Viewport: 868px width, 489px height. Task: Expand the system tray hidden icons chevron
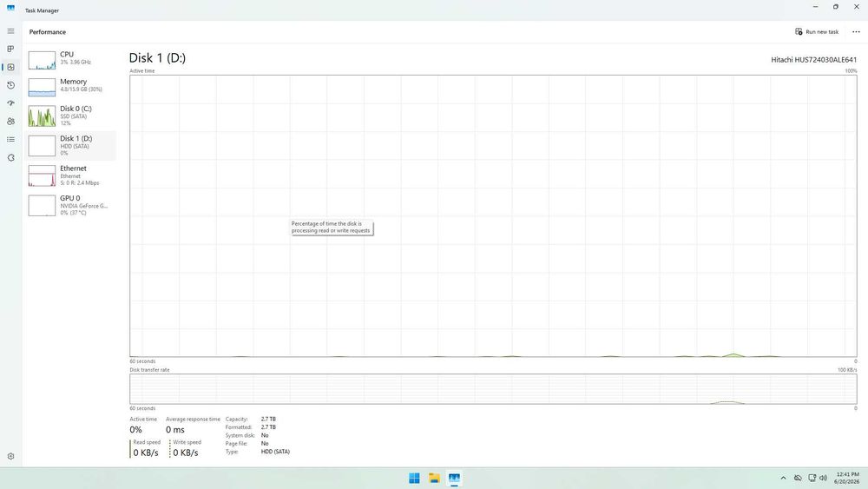pyautogui.click(x=783, y=478)
